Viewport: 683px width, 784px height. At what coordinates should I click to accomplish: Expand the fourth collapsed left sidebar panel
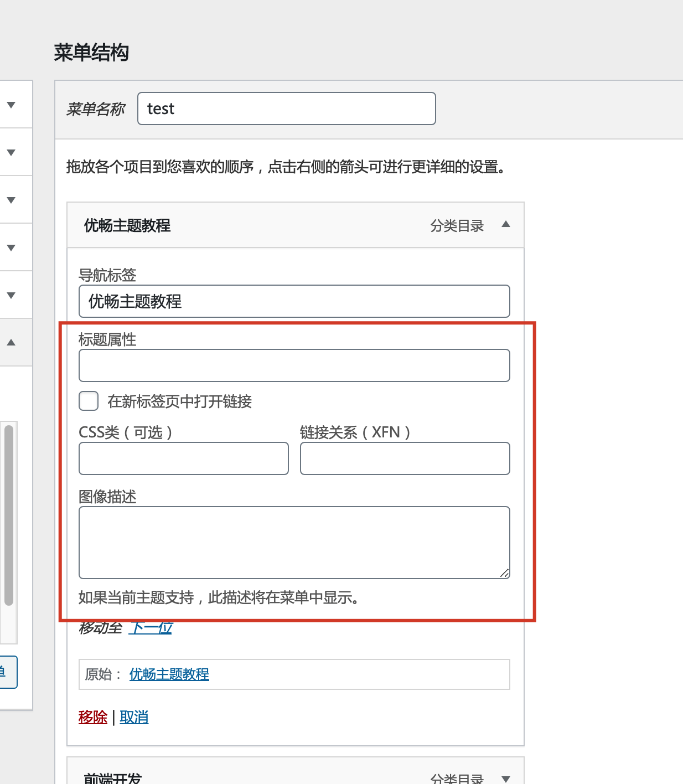coord(11,248)
